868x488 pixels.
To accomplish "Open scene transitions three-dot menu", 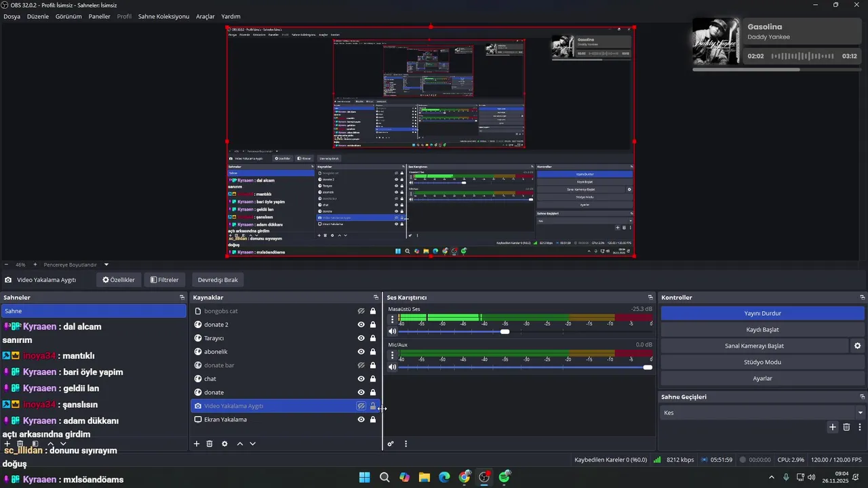I will tap(860, 427).
